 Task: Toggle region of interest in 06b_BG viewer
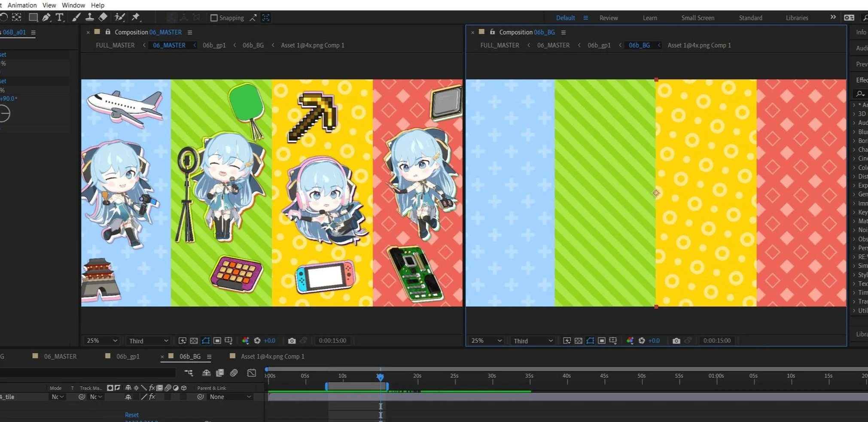(x=602, y=340)
